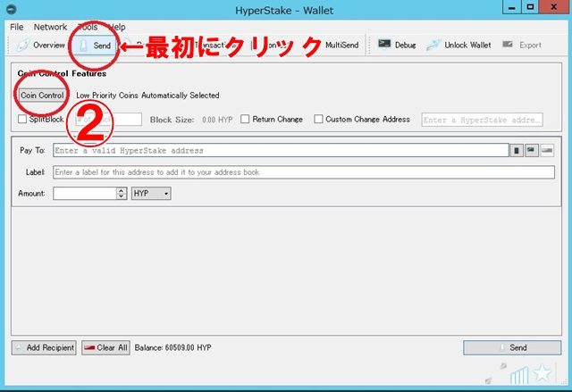The height and width of the screenshot is (392, 572).
Task: Open the Debug console
Action: pos(397,46)
